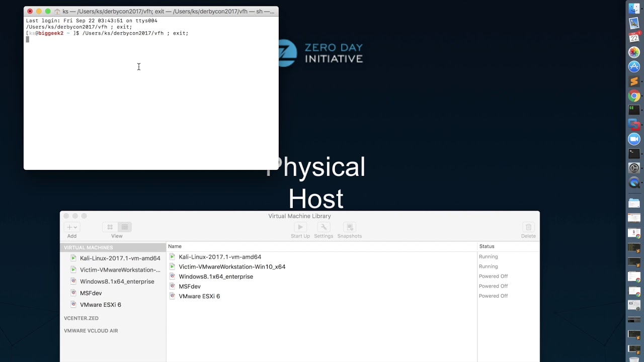This screenshot has height=362, width=644.
Task: Click Victim-VMwareWorkstation-Win10_x64 name in main list
Action: click(232, 266)
